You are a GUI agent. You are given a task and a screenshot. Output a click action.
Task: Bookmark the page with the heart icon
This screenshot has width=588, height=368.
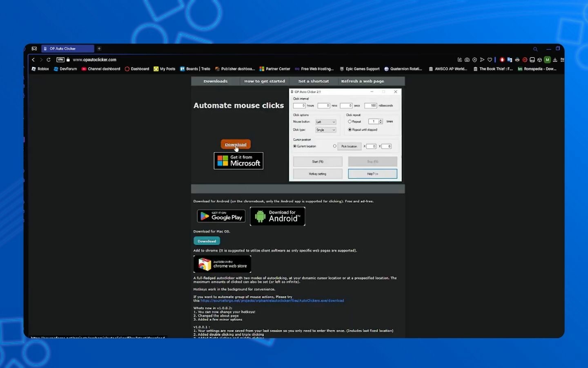tap(490, 60)
